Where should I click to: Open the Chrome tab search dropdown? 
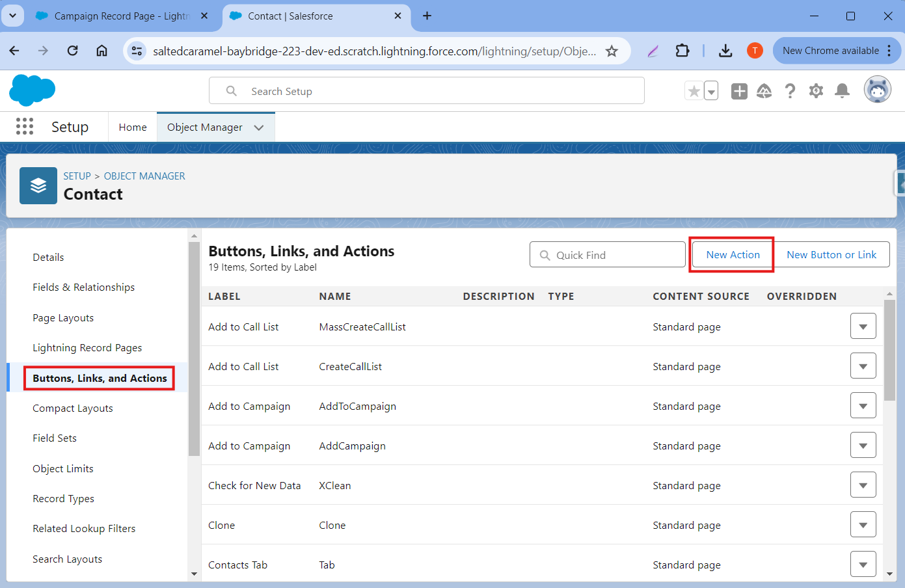point(12,16)
